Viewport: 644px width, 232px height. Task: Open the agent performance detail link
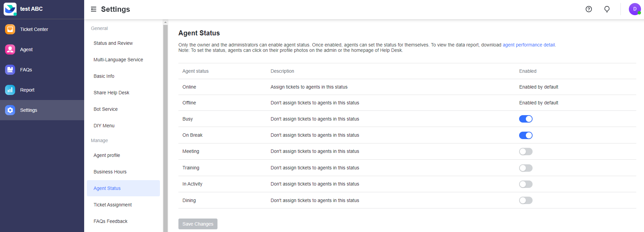click(x=529, y=45)
